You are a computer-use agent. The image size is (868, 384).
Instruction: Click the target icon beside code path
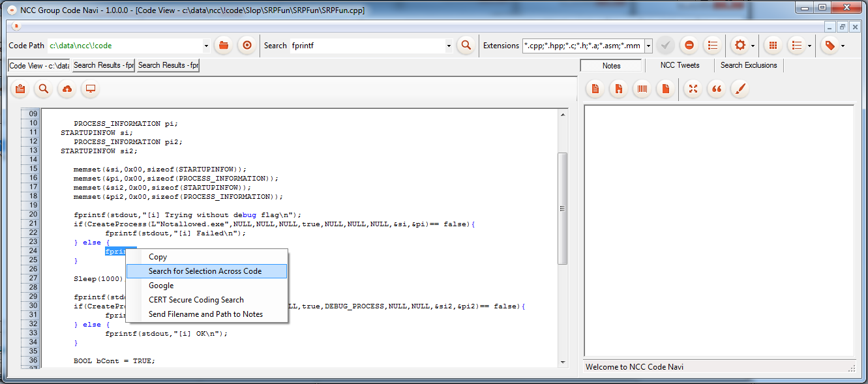point(247,46)
